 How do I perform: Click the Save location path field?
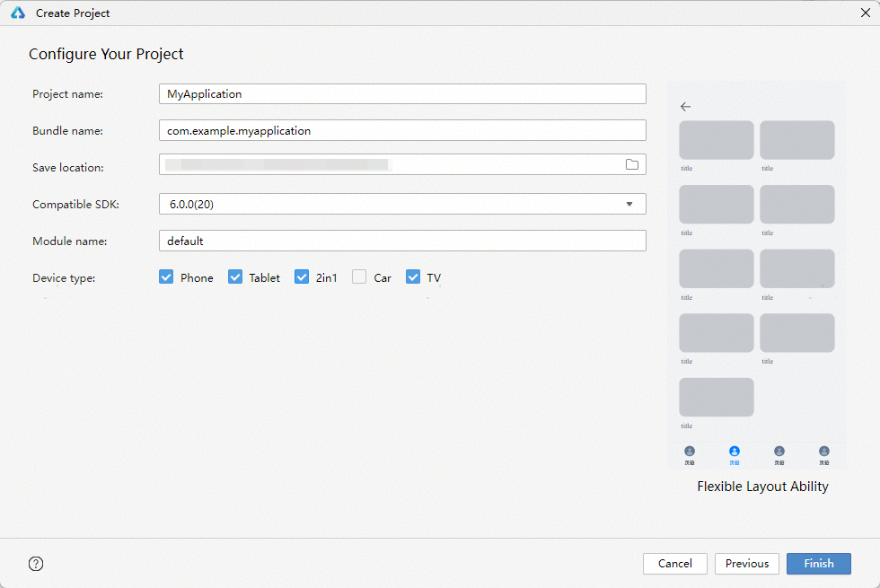(x=402, y=164)
